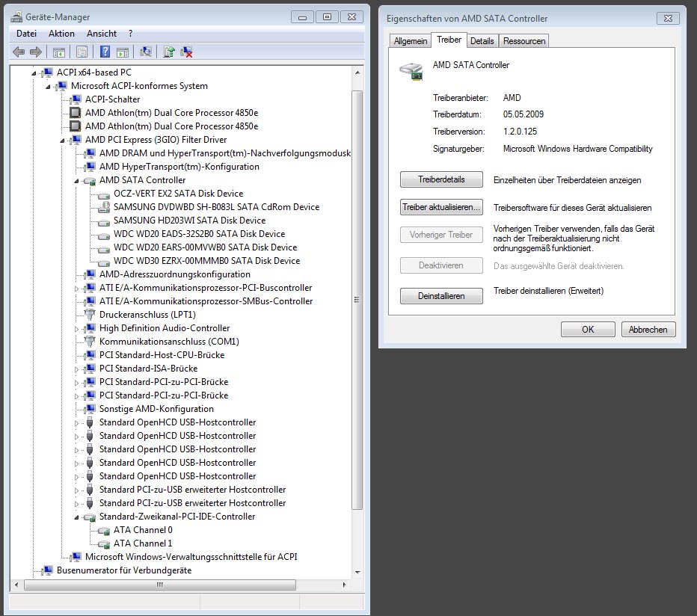697x616 pixels.
Task: Select the Treiber tab
Action: (449, 40)
